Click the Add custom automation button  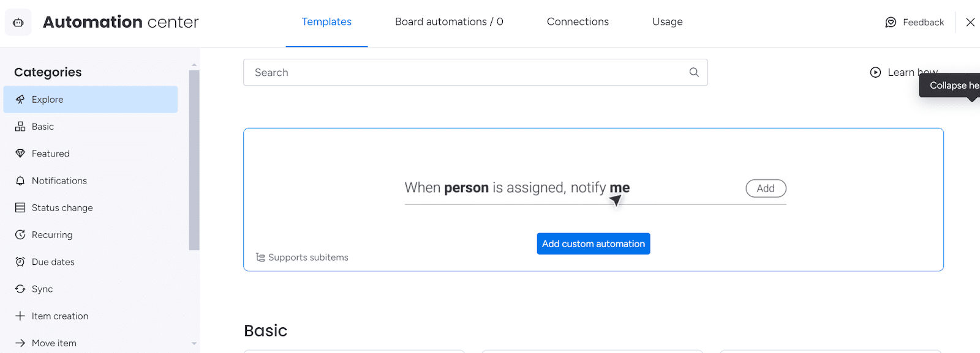click(594, 243)
